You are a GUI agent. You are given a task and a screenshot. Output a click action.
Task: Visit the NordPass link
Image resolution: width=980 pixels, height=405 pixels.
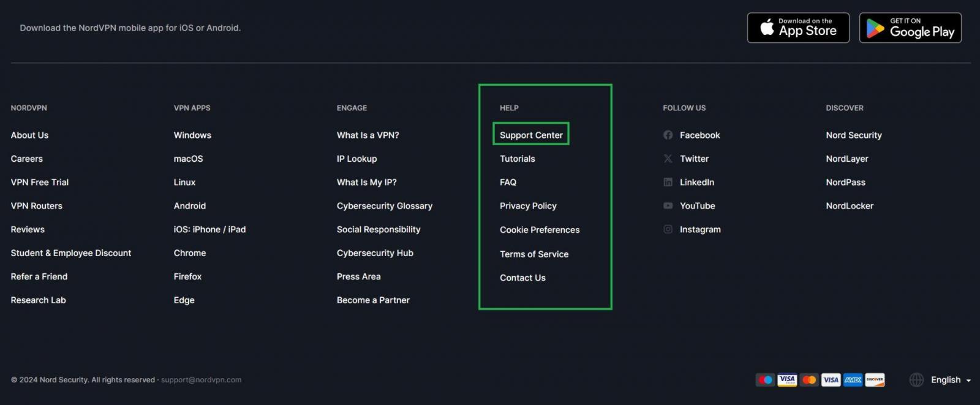pos(845,182)
